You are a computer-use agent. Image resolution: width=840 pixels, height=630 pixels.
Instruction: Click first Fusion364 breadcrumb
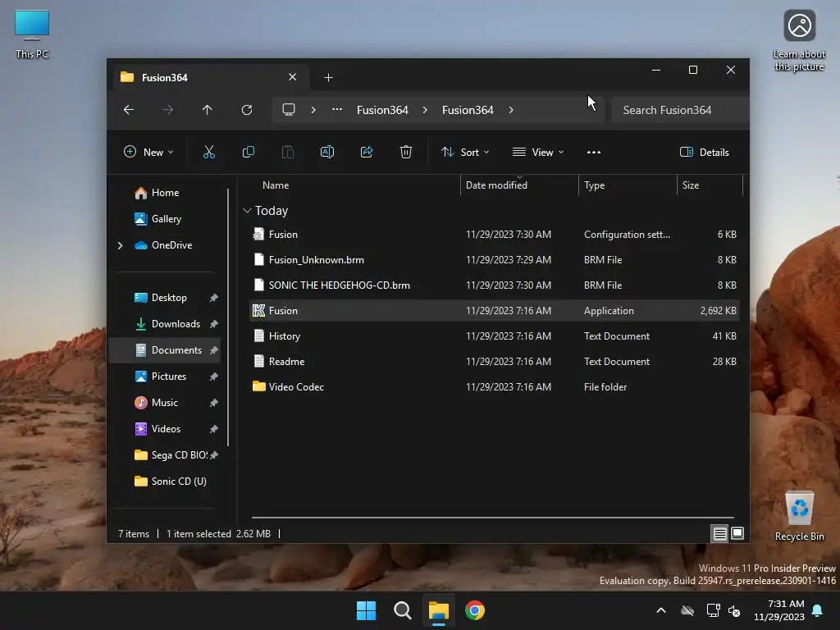click(x=382, y=110)
